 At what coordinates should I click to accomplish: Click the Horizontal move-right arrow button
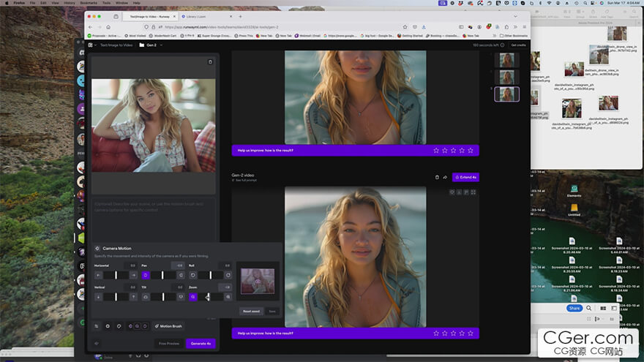133,275
